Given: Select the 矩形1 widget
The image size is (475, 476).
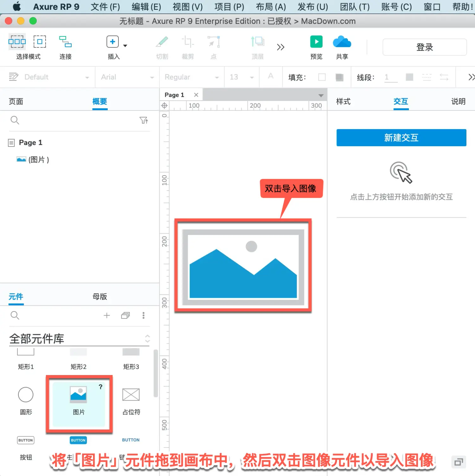Looking at the screenshot, I should pyautogui.click(x=26, y=359).
